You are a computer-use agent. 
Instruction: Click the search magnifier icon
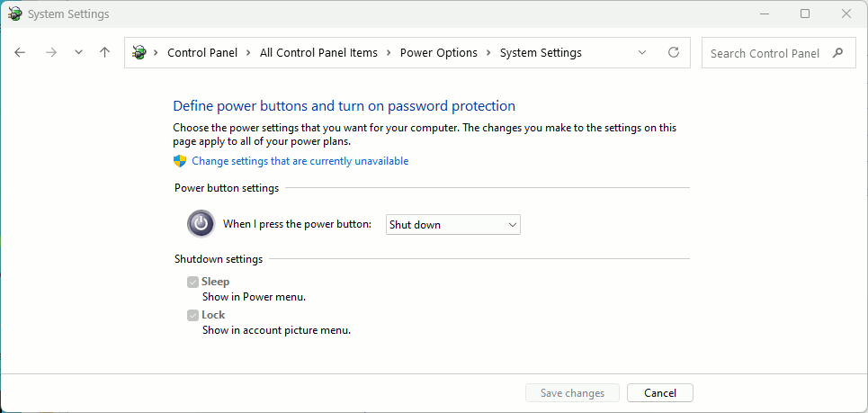pyautogui.click(x=837, y=53)
